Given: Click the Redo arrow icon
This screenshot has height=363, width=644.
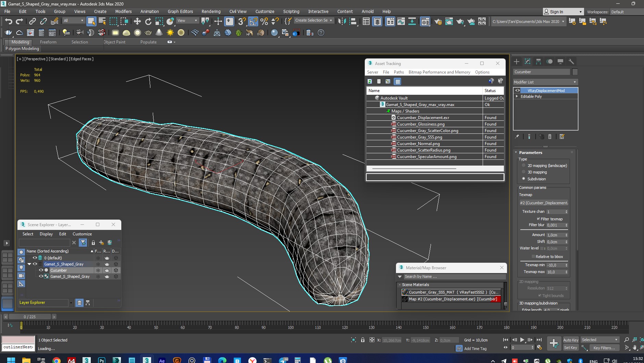Looking at the screenshot, I should point(20,22).
